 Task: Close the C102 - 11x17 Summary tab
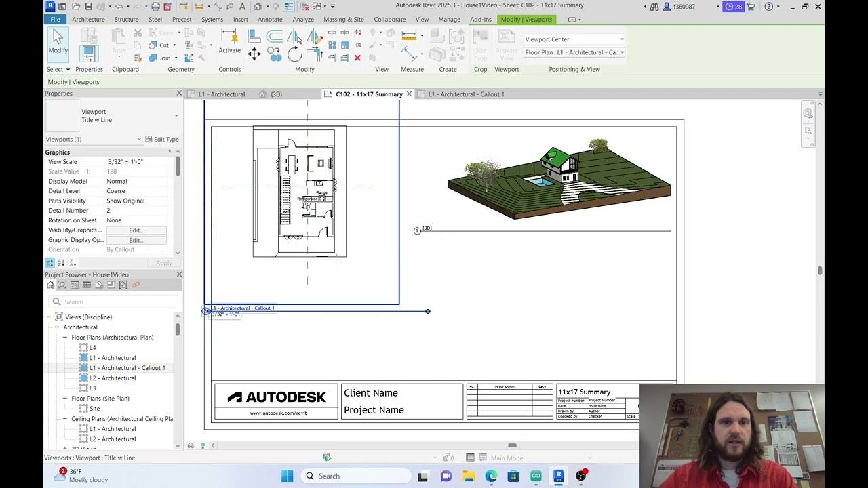click(x=409, y=94)
